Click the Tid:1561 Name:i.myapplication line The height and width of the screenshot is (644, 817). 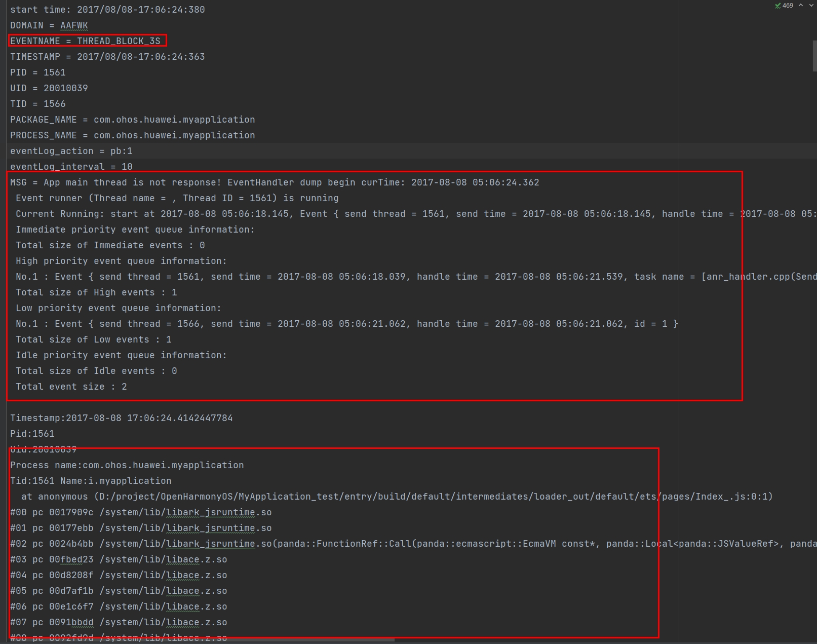point(91,481)
